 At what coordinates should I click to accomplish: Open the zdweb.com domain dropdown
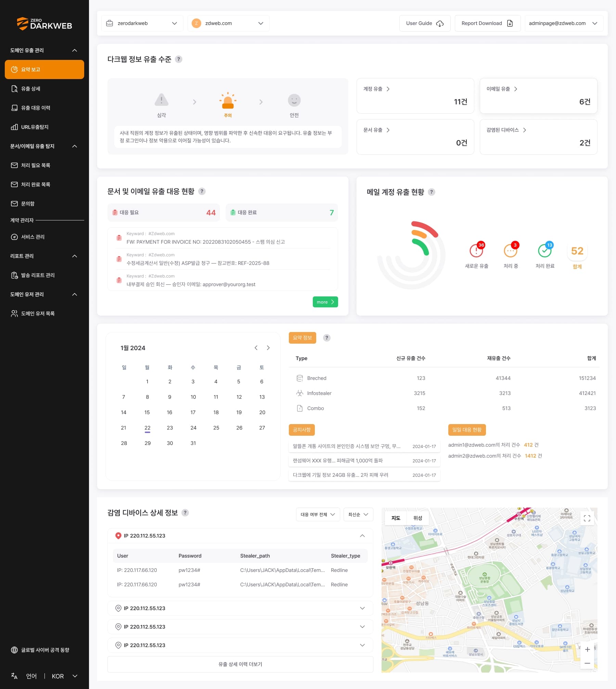click(228, 23)
